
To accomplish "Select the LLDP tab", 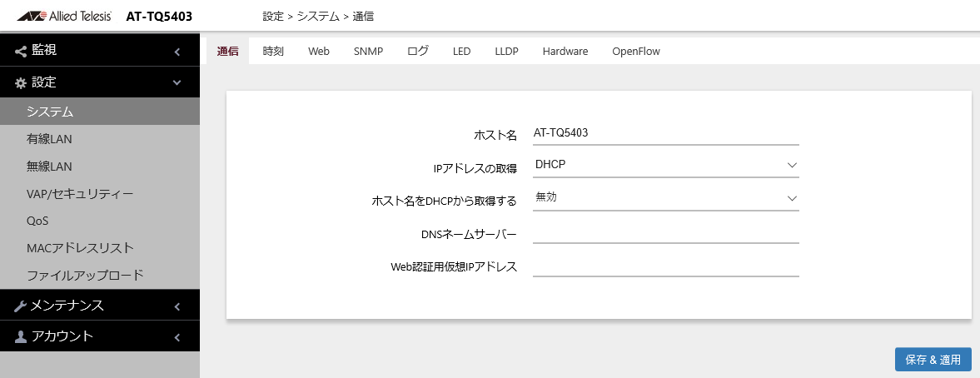I will [506, 51].
